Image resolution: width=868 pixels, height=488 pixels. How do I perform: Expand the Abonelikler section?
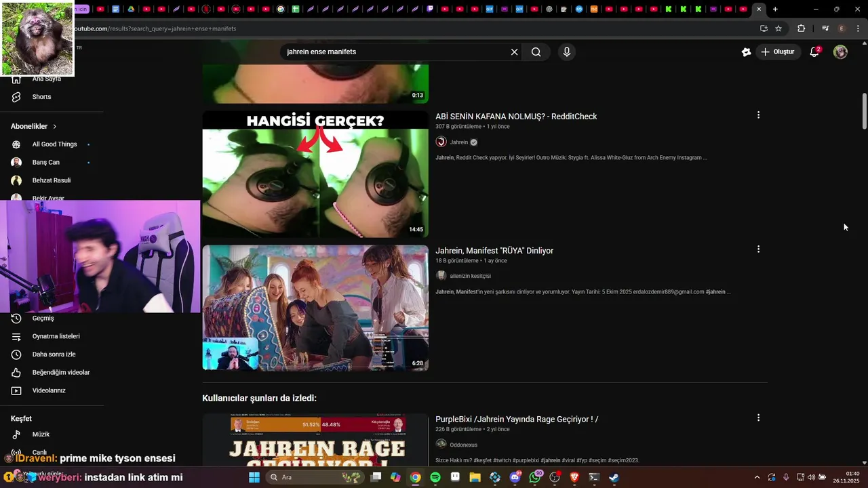click(x=34, y=126)
